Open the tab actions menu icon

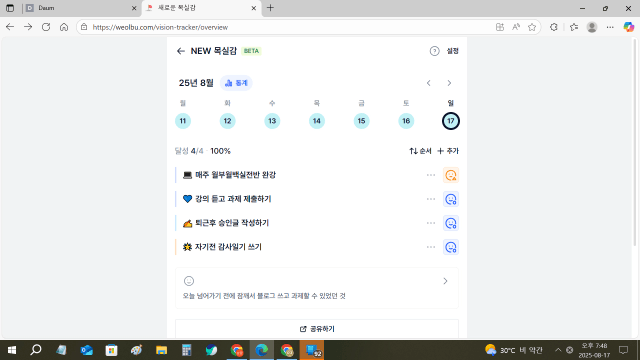tap(10, 8)
